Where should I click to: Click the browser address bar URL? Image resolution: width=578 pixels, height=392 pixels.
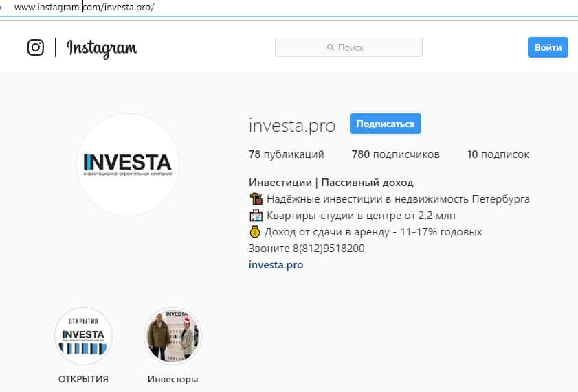coord(84,7)
